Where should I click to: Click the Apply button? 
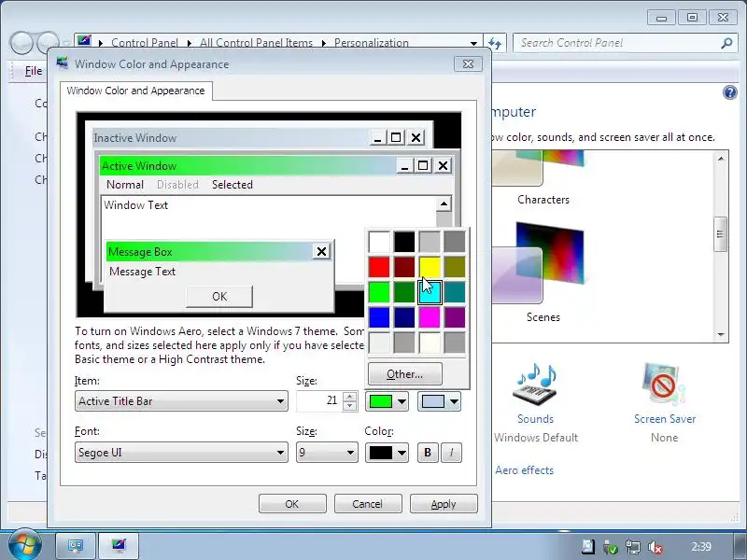pyautogui.click(x=444, y=504)
